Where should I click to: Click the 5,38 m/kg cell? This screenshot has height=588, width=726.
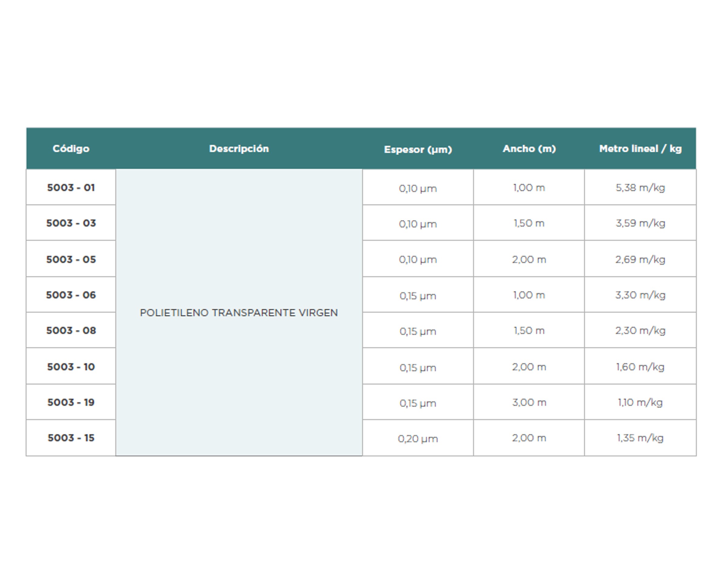(x=640, y=187)
